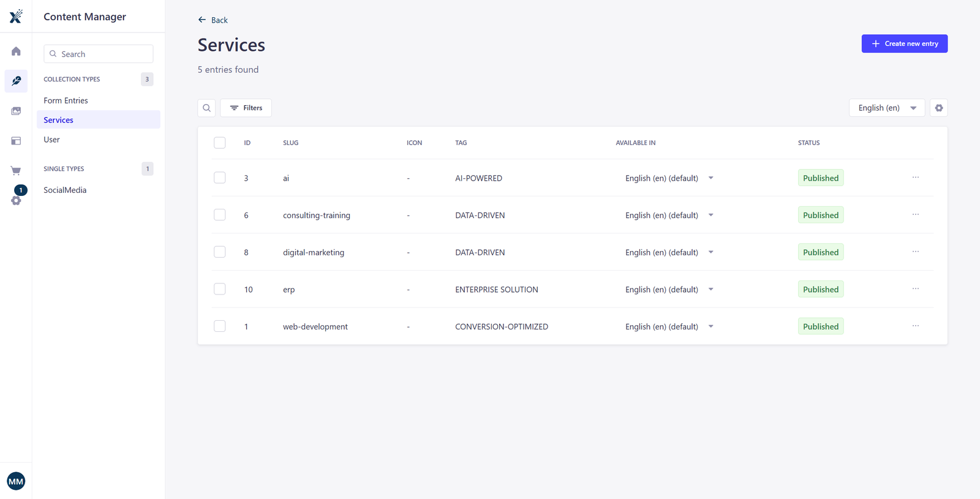
Task: Open row actions menu for erp entry
Action: [915, 289]
